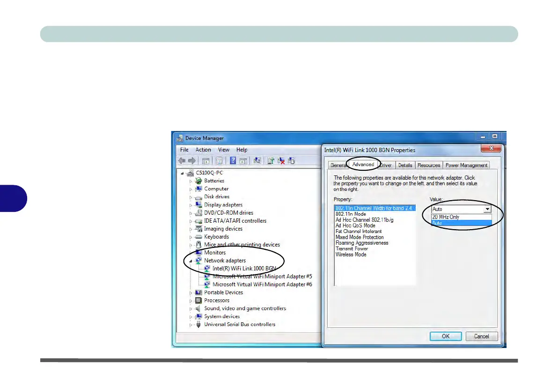Click the Mice and other pointing devices icon
Image resolution: width=558 pixels, height=392 pixels.
198,245
